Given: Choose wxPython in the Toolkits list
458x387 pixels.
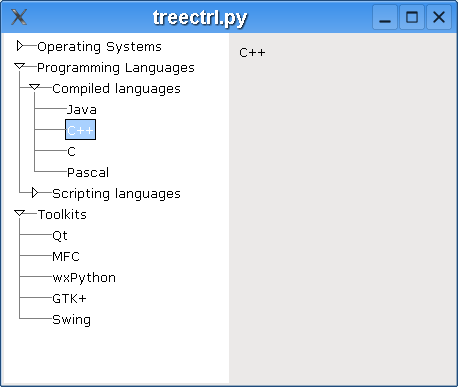Looking at the screenshot, I should 84,278.
